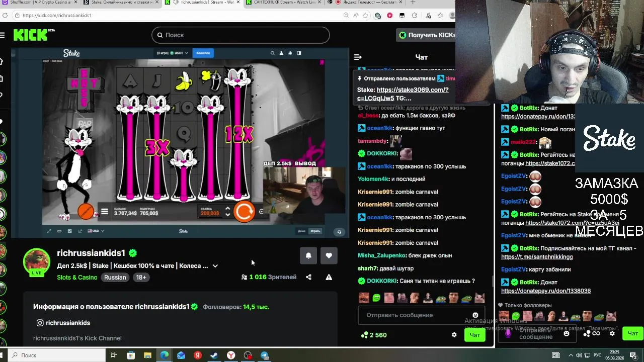The width and height of the screenshot is (644, 362).
Task: Reload the page via refresh icon
Action: tap(5, 16)
